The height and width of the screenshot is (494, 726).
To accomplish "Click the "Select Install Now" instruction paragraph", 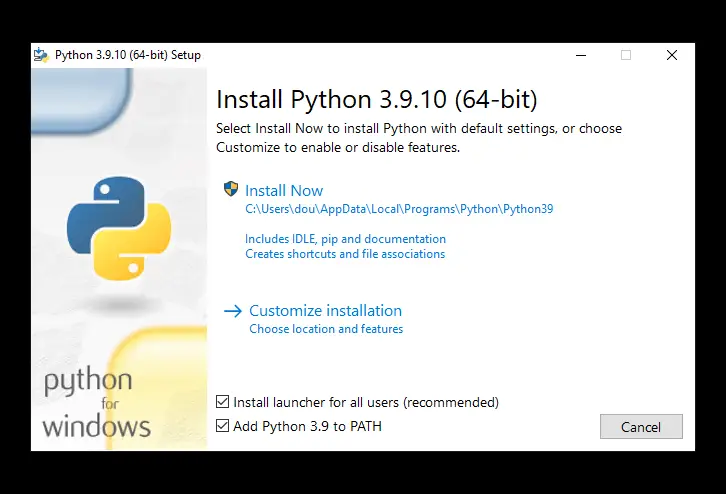I will (x=419, y=138).
